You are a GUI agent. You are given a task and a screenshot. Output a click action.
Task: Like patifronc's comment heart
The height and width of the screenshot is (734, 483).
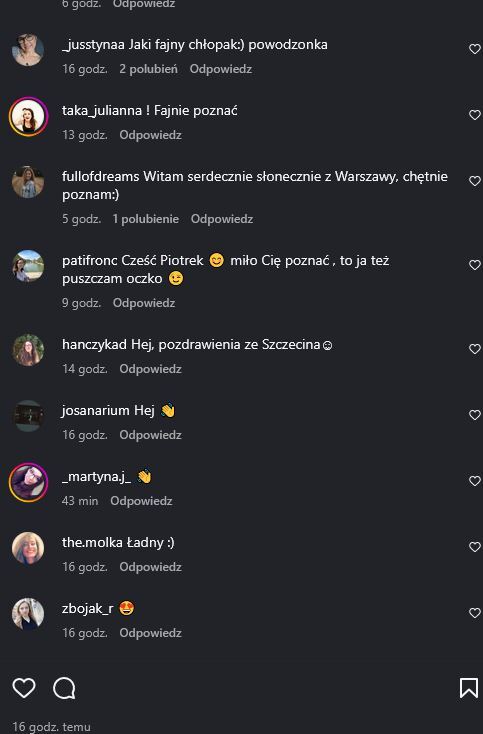click(x=475, y=265)
